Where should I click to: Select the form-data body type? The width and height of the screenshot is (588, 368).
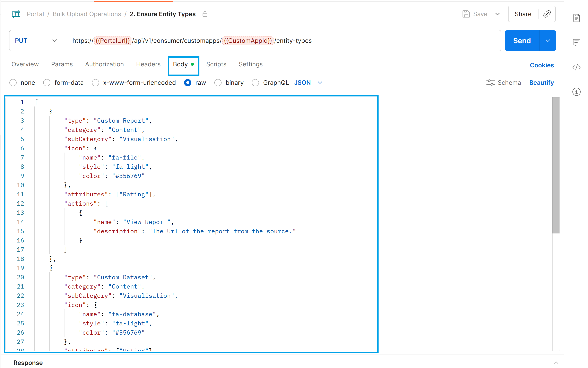[x=46, y=83]
